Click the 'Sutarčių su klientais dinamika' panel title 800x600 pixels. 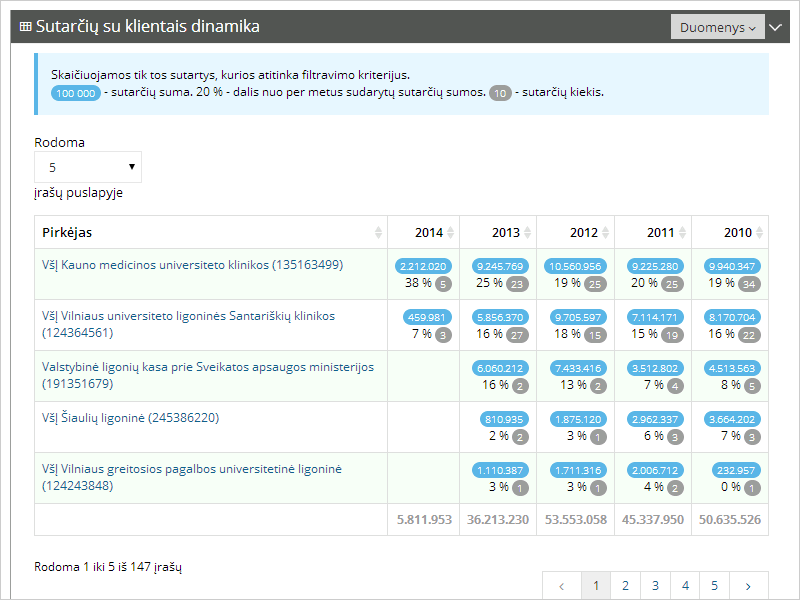tap(147, 26)
